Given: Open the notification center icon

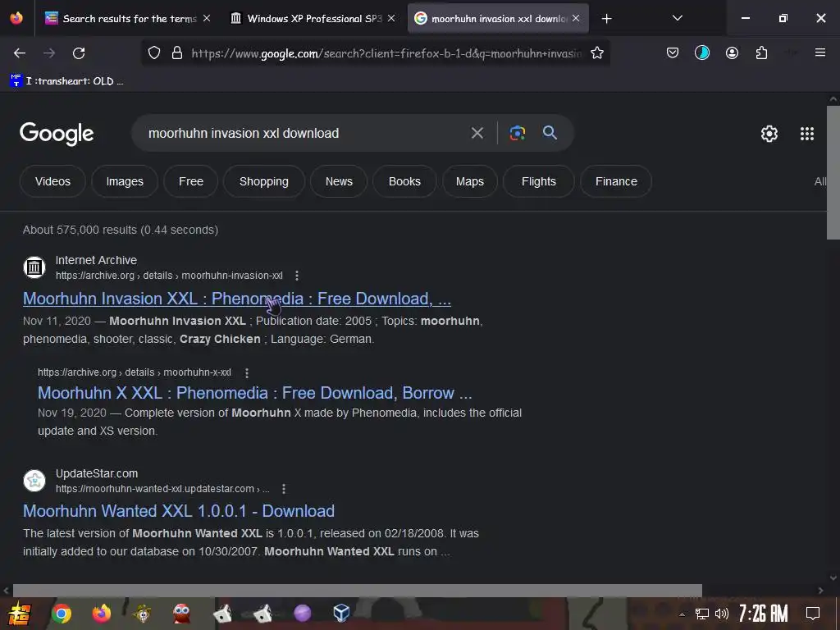Looking at the screenshot, I should (813, 614).
